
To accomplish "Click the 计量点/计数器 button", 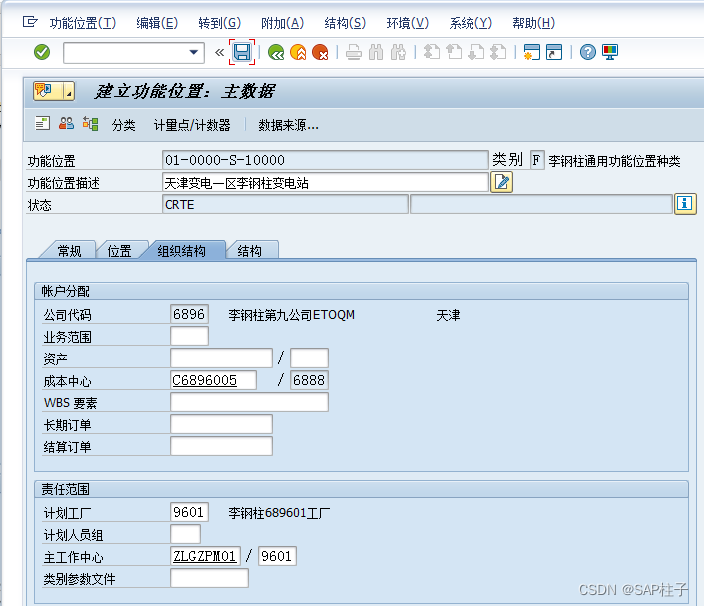I will [192, 125].
